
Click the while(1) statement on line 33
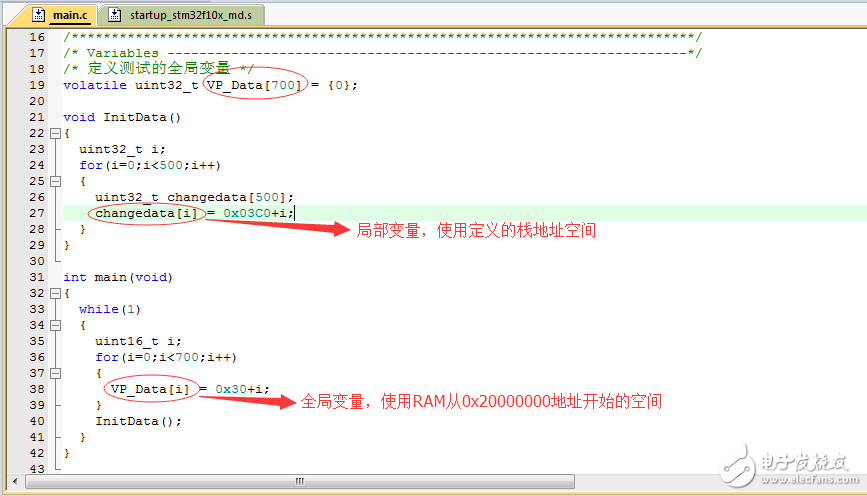click(x=110, y=309)
